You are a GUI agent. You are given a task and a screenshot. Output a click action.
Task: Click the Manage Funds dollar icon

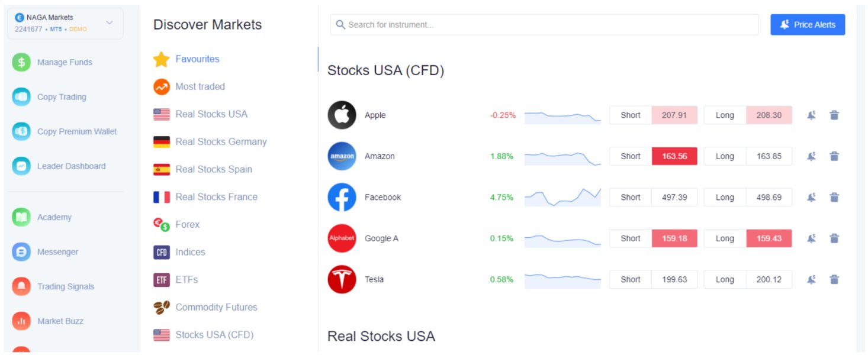[x=21, y=62]
